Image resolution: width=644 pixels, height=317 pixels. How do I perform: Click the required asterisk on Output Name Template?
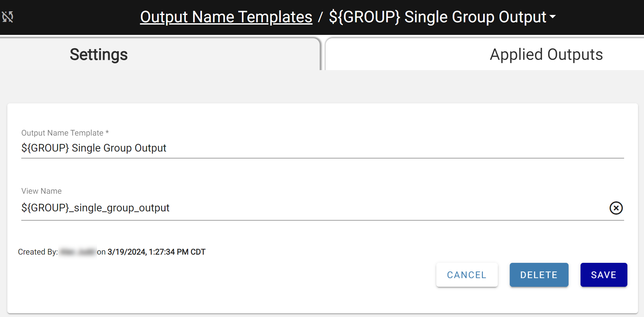click(107, 132)
